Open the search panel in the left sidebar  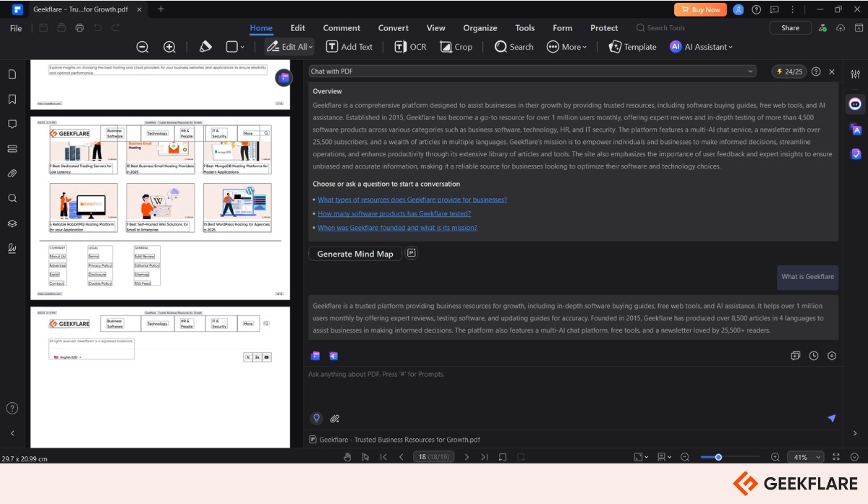tap(12, 198)
